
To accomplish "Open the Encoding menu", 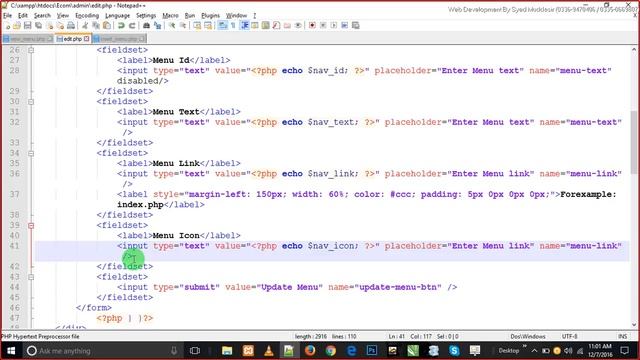I will pos(87,16).
